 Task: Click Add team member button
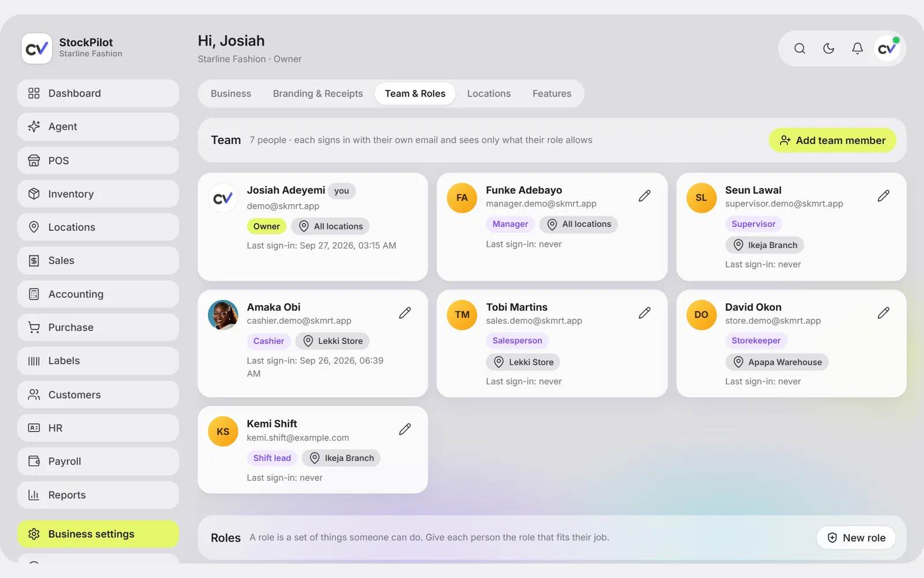tap(832, 140)
